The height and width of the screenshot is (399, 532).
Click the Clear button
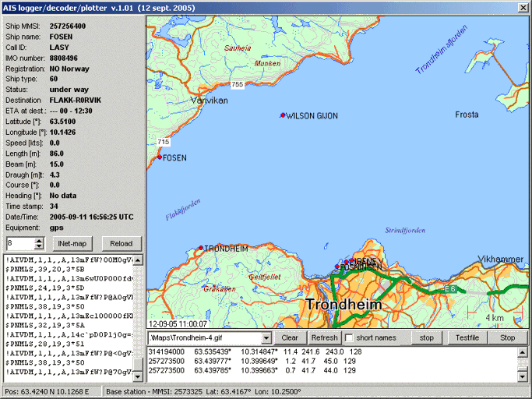coord(290,338)
